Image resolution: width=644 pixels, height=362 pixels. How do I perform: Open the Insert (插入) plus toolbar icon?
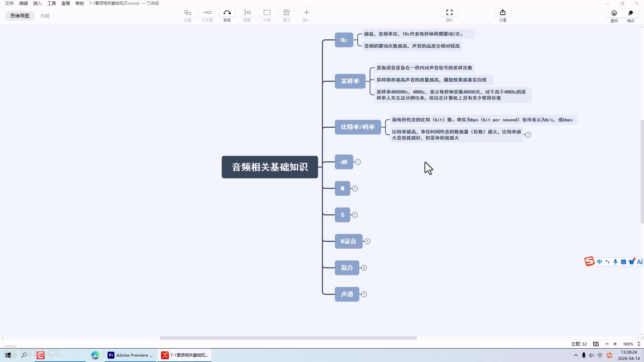coord(306,13)
